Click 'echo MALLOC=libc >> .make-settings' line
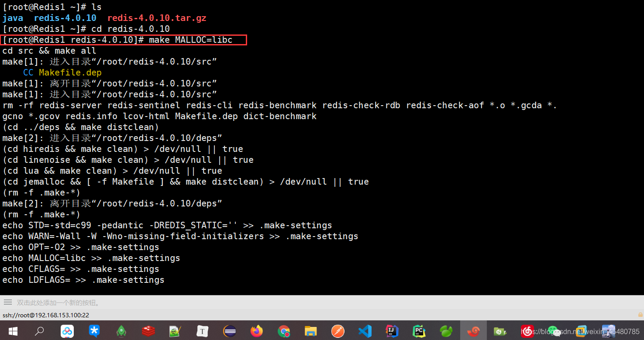 pyautogui.click(x=91, y=258)
